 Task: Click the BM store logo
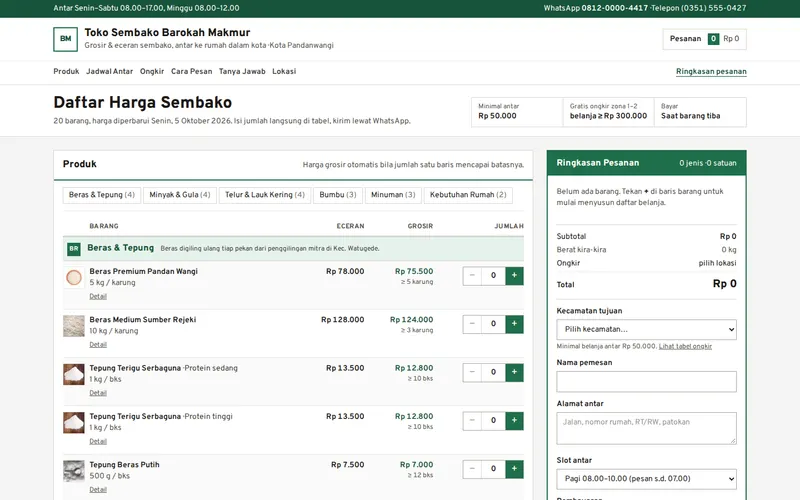[65, 39]
